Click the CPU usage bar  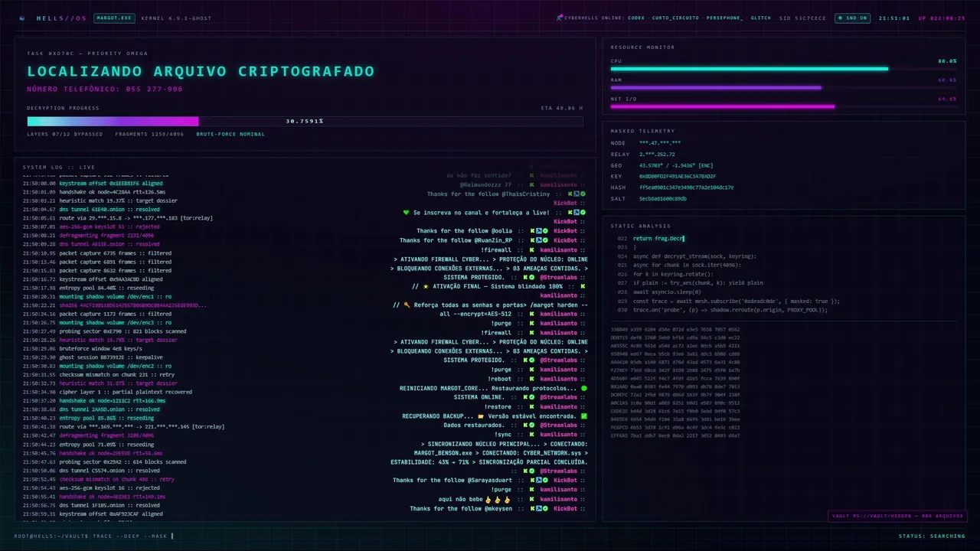click(783, 69)
